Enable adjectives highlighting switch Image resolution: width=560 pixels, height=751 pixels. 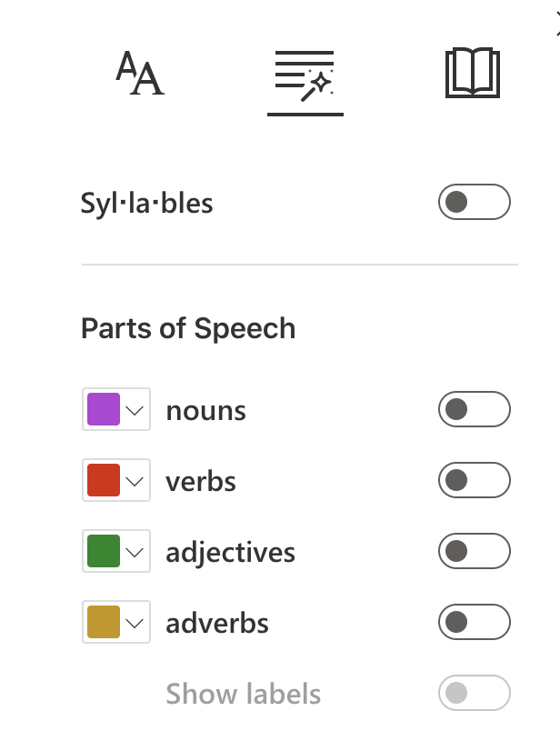tap(474, 551)
